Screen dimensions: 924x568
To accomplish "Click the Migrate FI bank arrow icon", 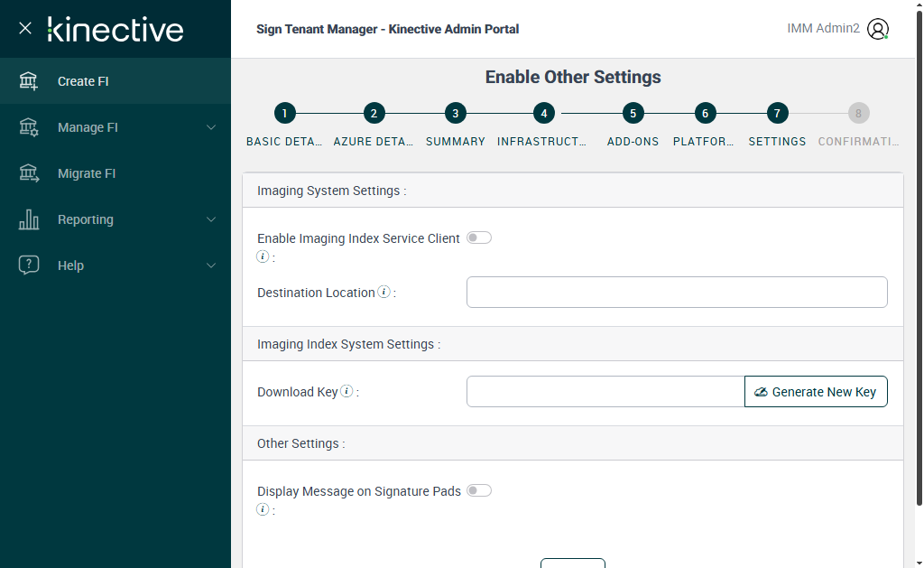I will coord(29,172).
